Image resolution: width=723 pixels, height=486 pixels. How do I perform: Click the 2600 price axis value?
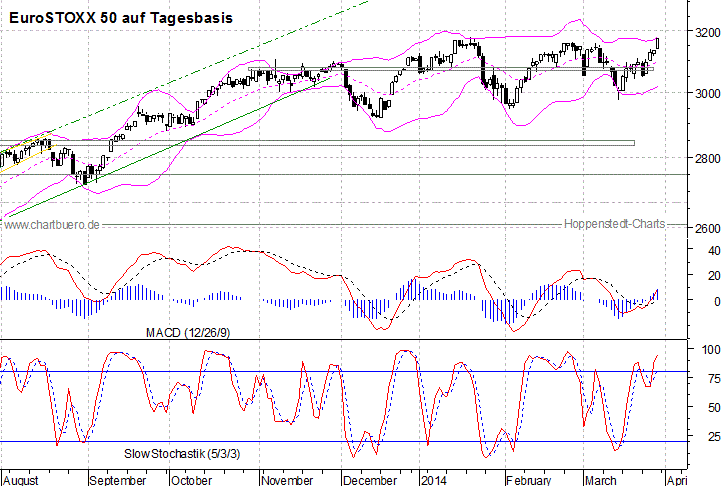point(708,228)
